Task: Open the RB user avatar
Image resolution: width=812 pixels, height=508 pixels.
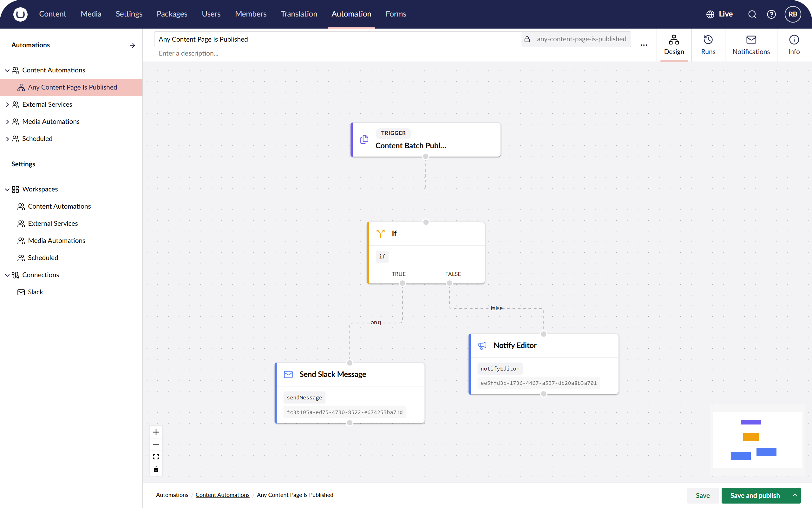Action: [x=793, y=14]
